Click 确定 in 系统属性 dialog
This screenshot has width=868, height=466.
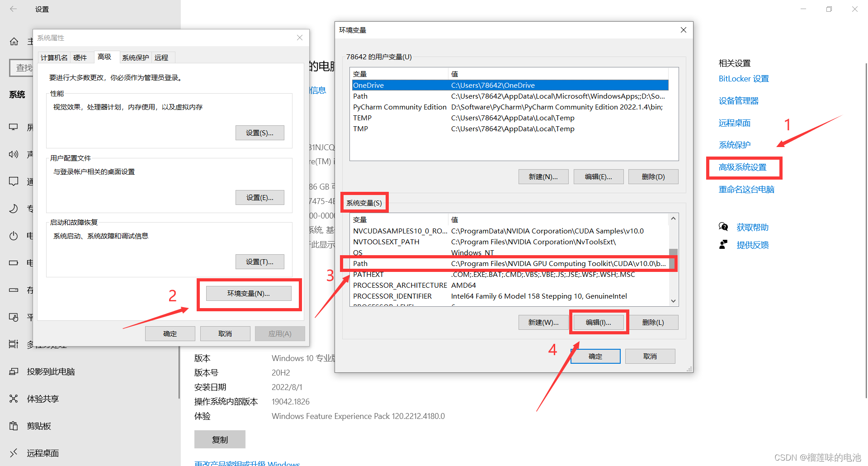pos(170,333)
